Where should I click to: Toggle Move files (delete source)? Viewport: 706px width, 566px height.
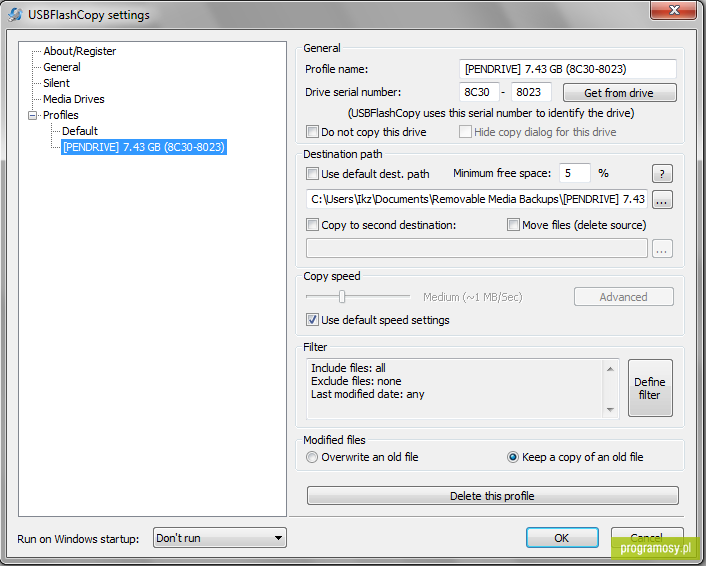(x=513, y=225)
